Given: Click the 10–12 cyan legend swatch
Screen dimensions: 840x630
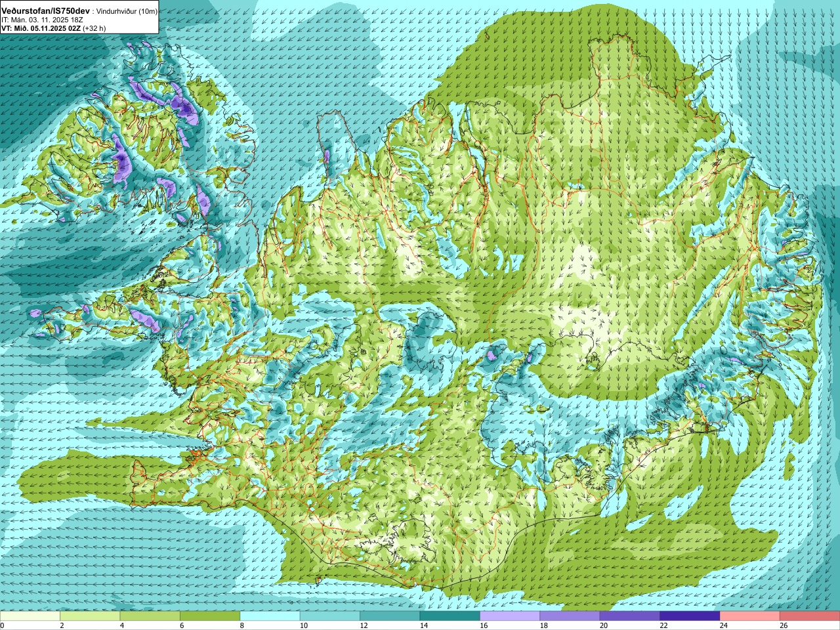Looking at the screenshot, I should tap(330, 616).
